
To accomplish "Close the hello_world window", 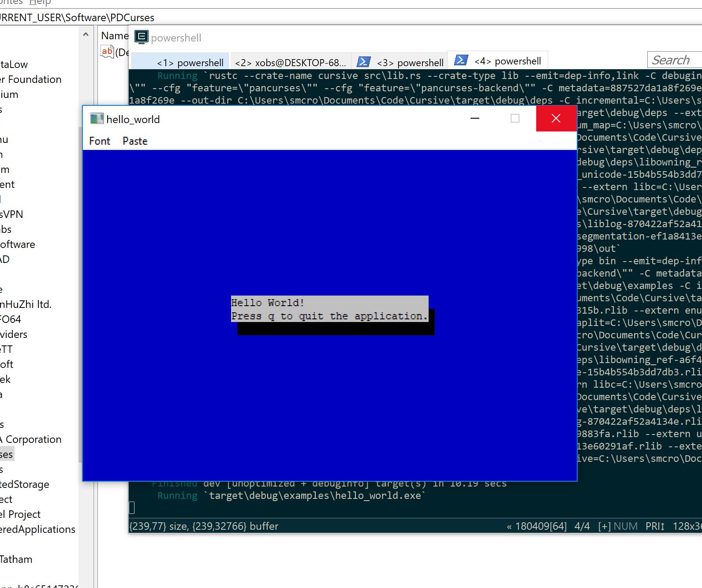I will [x=556, y=118].
